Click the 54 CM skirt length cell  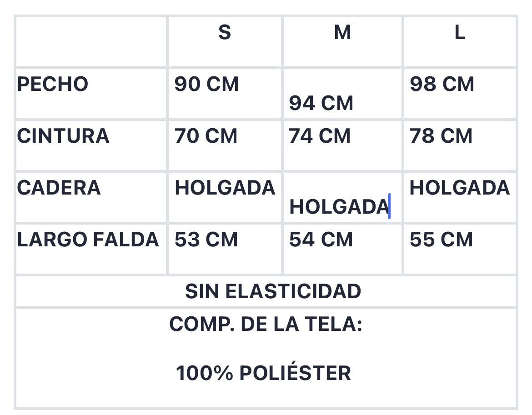342,249
